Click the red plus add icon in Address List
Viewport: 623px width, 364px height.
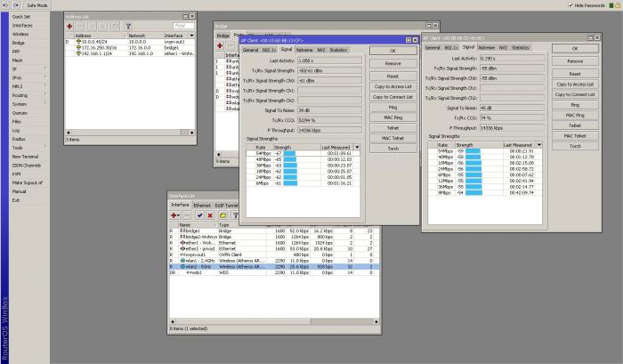pos(69,26)
